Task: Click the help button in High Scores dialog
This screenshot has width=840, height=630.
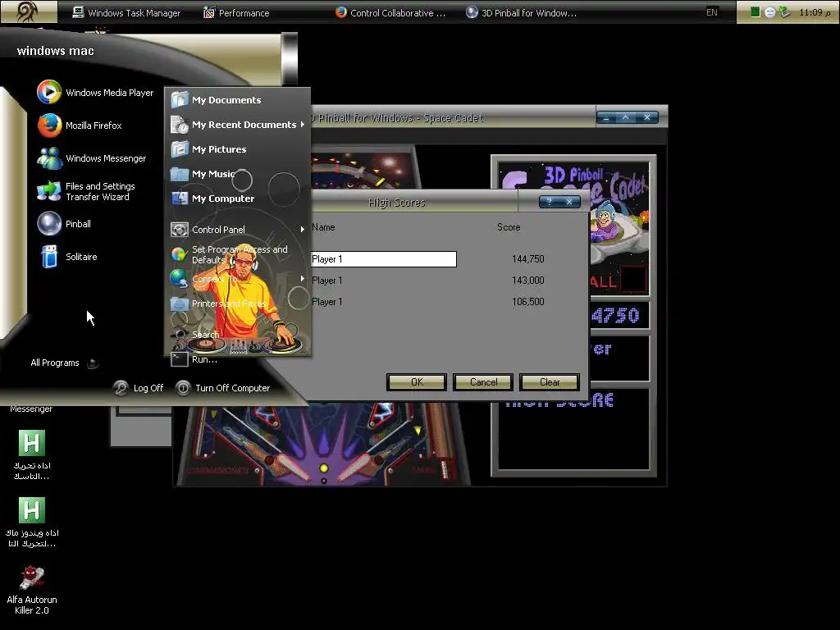Action: pyautogui.click(x=549, y=202)
